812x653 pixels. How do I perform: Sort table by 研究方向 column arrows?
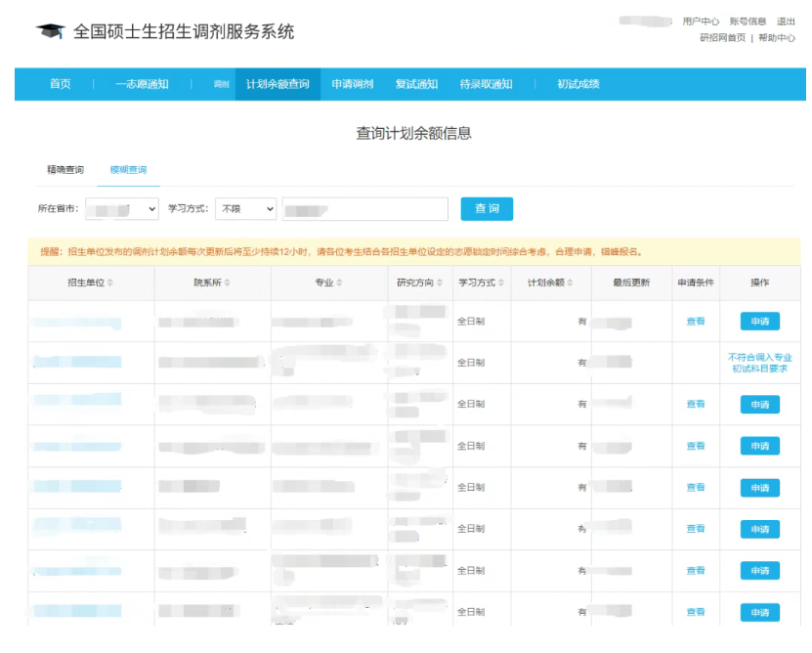click(x=440, y=283)
